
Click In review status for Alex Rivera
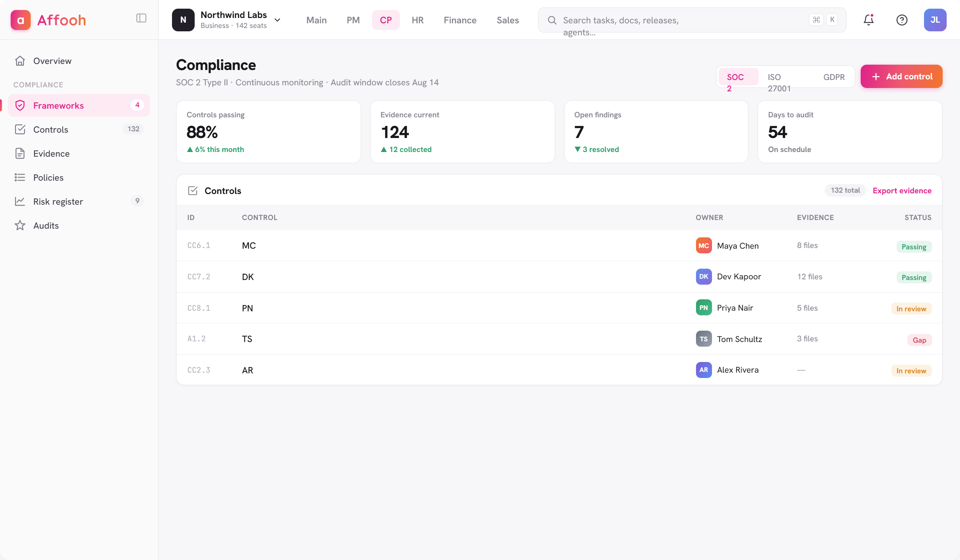click(911, 371)
